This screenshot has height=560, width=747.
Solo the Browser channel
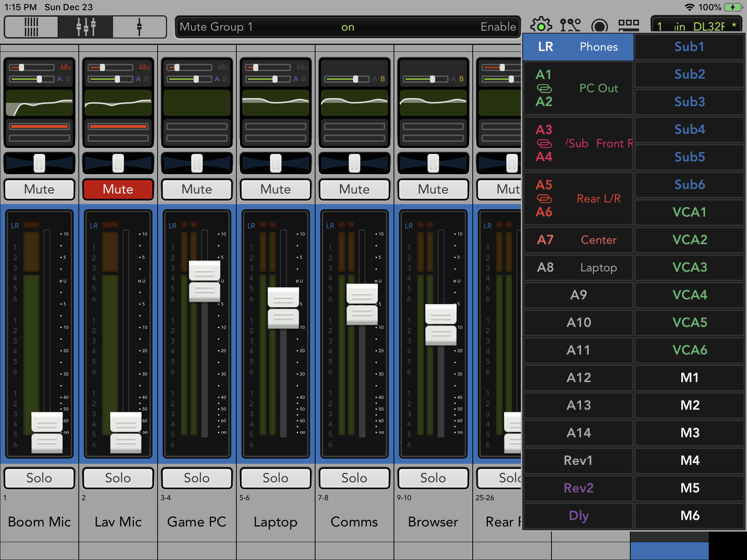(x=433, y=478)
